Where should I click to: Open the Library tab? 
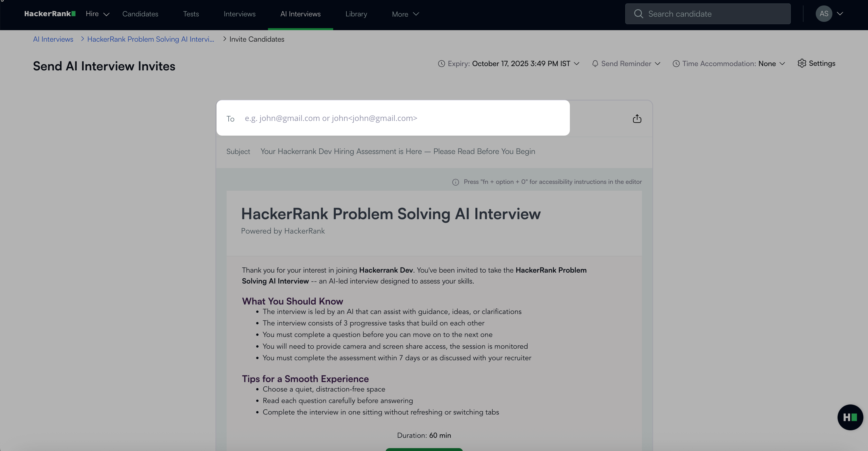pyautogui.click(x=356, y=14)
